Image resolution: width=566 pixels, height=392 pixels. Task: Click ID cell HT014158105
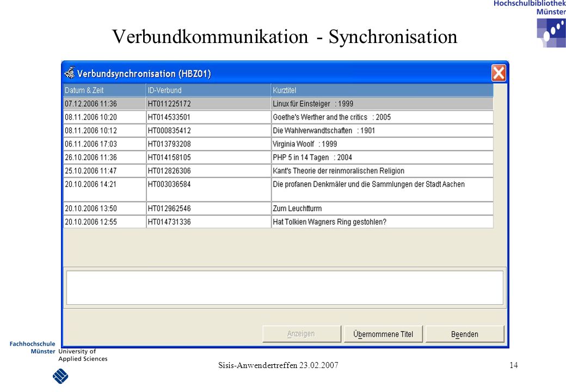pos(208,157)
